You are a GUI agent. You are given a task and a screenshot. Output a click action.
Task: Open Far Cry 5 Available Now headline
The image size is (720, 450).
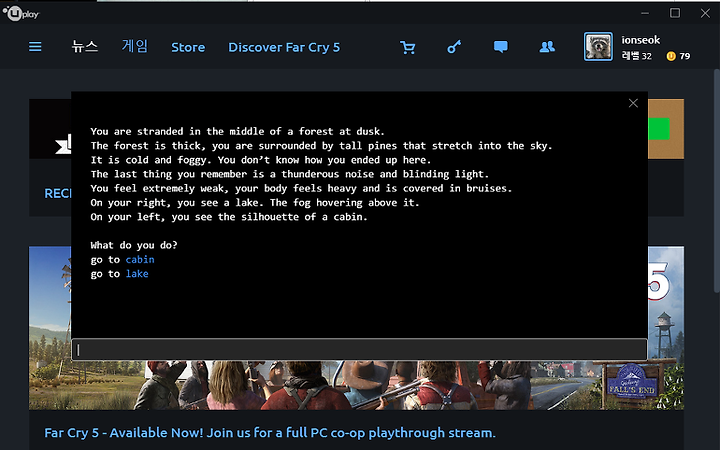270,433
